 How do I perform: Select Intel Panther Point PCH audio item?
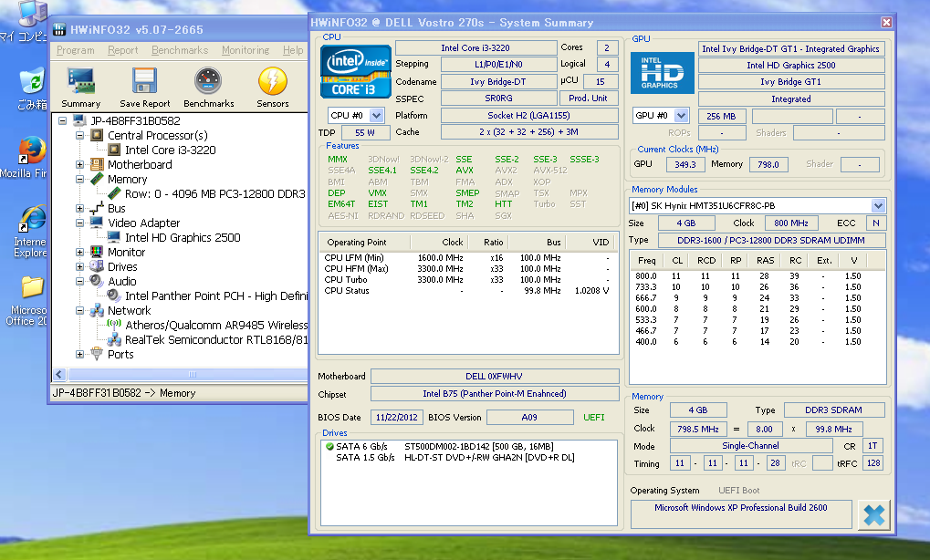pos(216,296)
